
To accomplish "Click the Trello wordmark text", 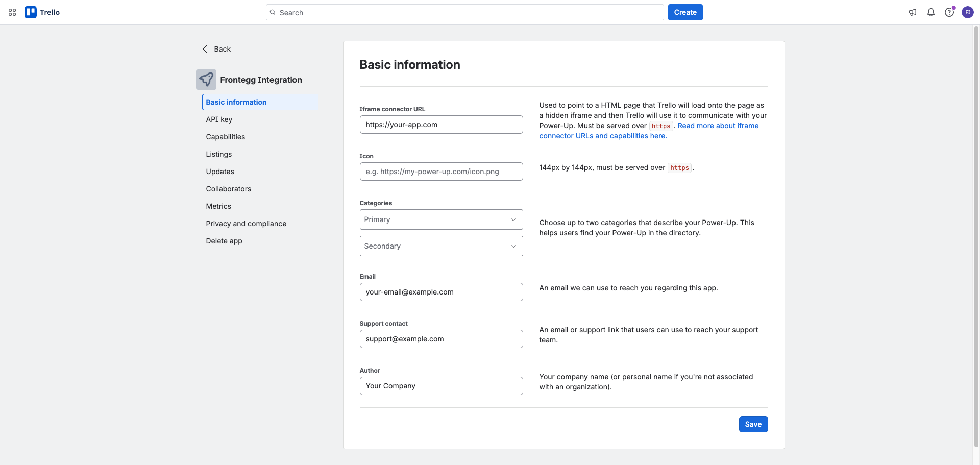I will pyautogui.click(x=50, y=12).
